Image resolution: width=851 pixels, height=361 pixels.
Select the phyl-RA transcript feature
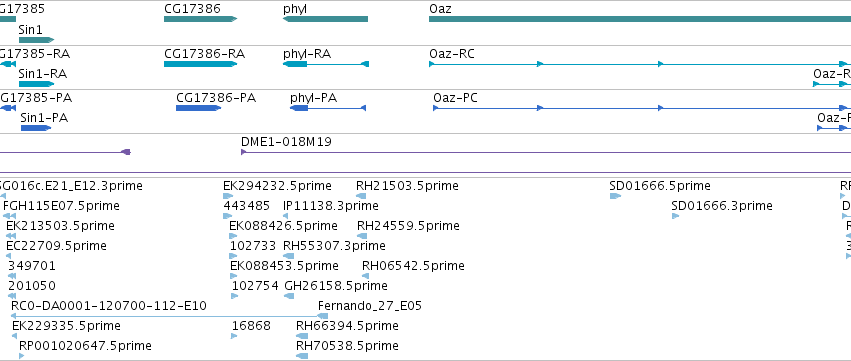coord(326,64)
